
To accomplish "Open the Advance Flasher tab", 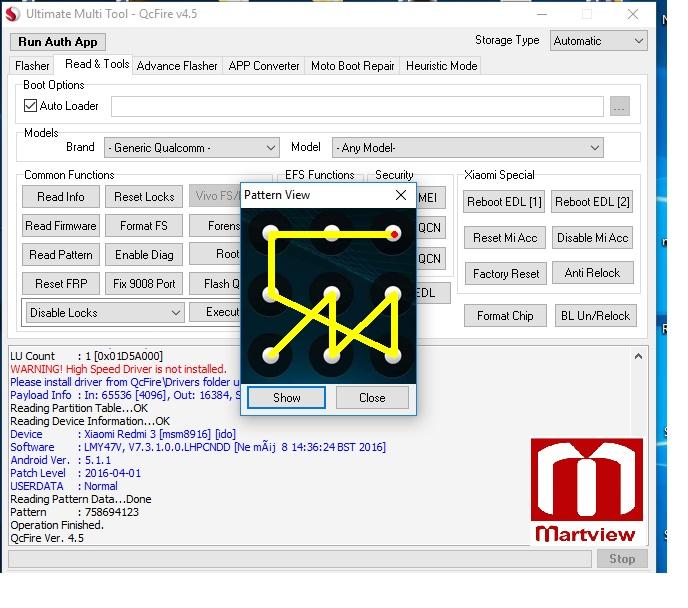I will tap(177, 66).
